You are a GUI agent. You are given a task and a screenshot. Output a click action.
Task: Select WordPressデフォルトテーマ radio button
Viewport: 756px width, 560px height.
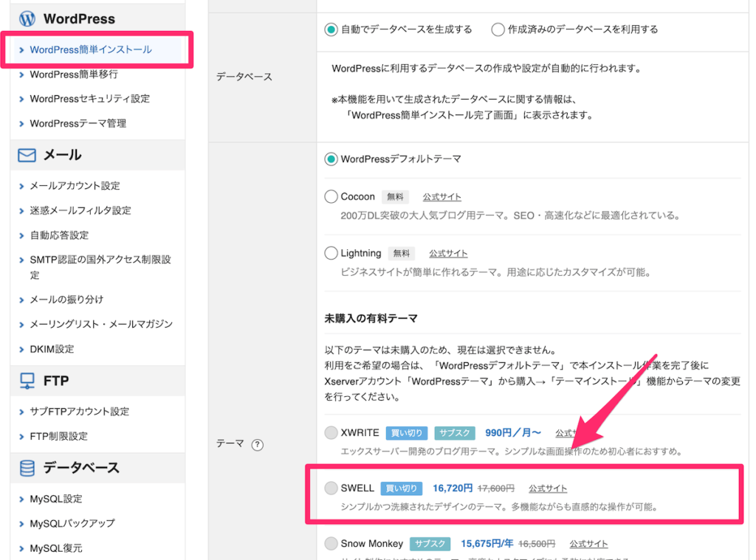[331, 159]
